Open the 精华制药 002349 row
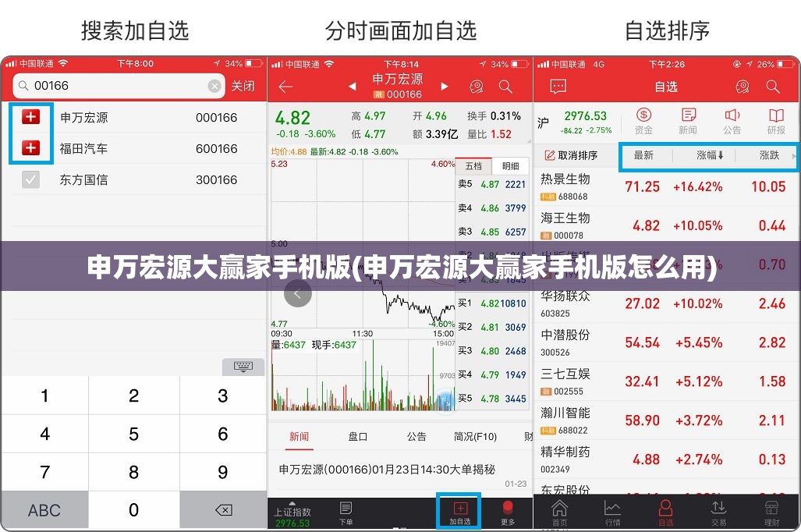Screen dimensions: 801x532 click(666, 459)
